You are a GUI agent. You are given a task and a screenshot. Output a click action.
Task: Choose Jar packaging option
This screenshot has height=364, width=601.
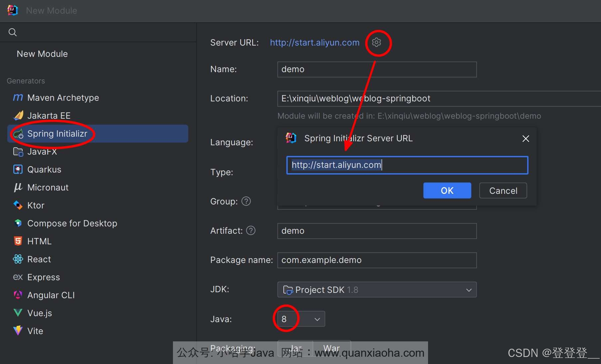295,348
